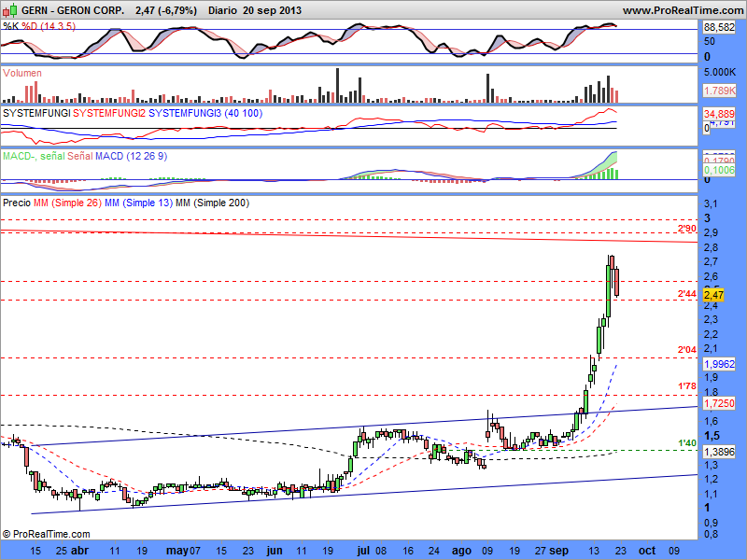Click the green "1'40" support level label

click(x=687, y=443)
